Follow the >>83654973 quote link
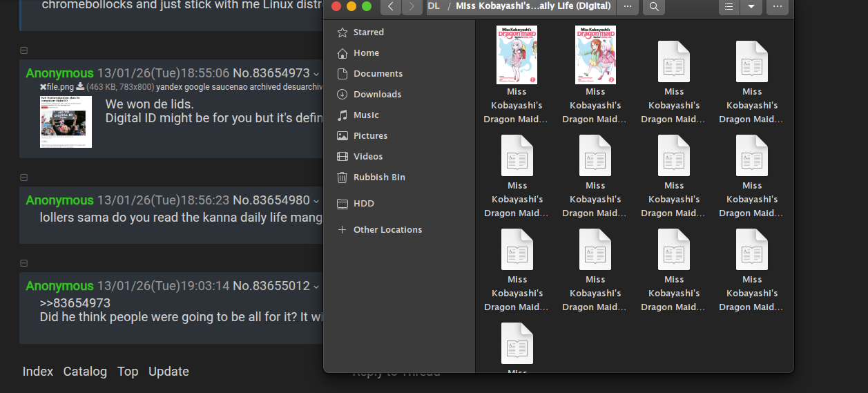Image resolution: width=868 pixels, height=393 pixels. pos(75,303)
